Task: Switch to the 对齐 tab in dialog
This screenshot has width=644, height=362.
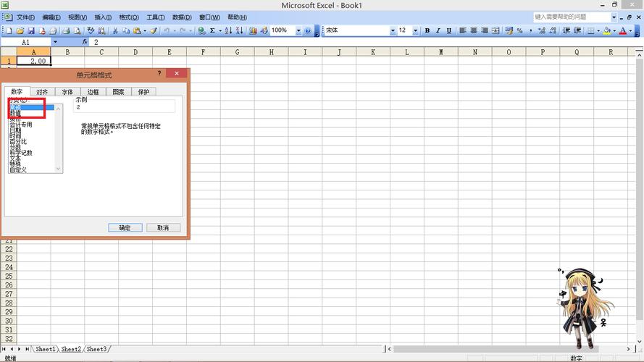Action: (x=42, y=92)
